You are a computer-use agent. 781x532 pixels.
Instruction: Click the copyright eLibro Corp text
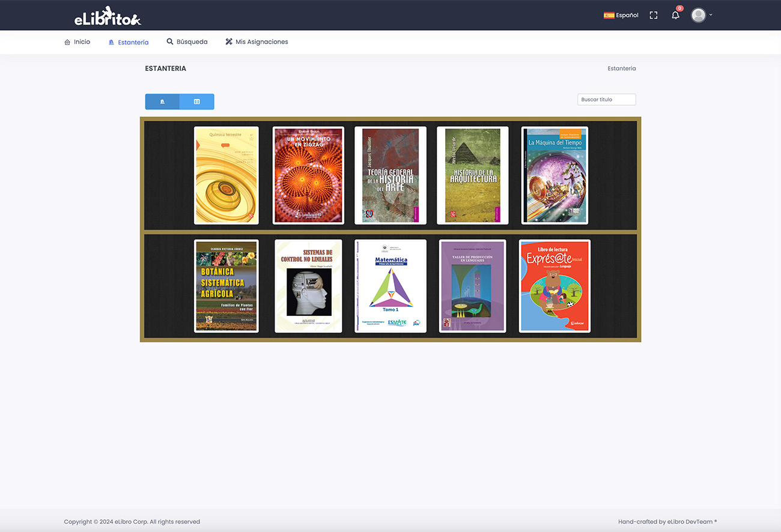(132, 522)
